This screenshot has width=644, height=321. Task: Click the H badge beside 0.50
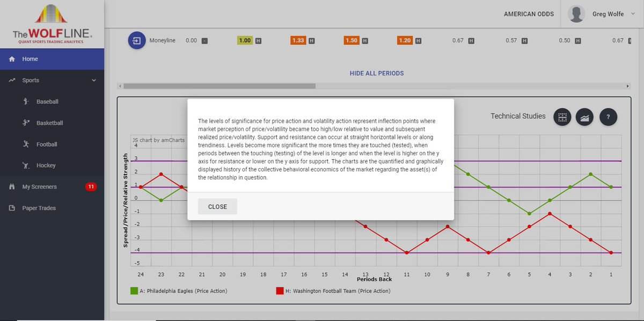coord(579,41)
